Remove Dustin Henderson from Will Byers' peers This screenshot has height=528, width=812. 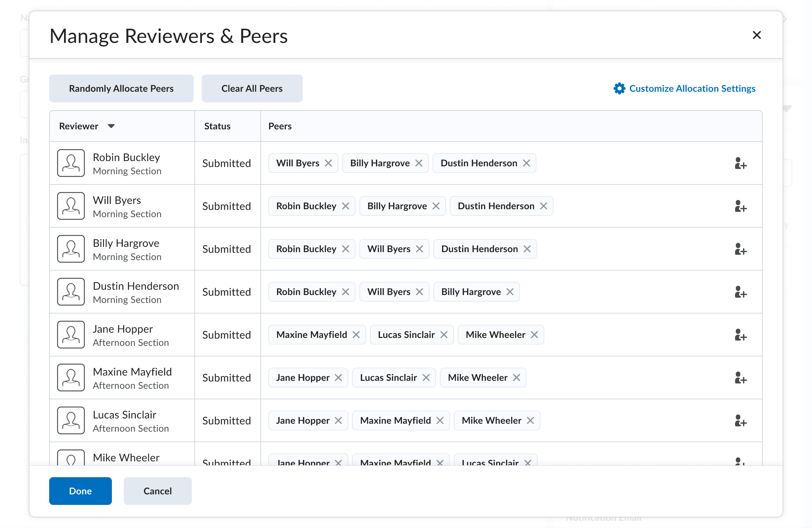(x=544, y=206)
